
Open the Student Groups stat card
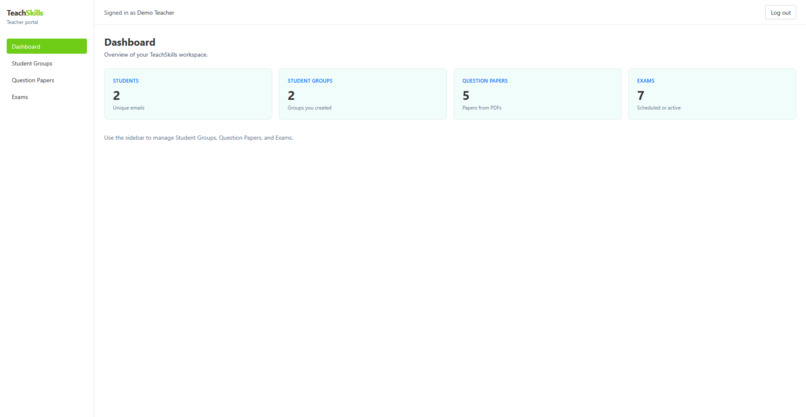[363, 94]
